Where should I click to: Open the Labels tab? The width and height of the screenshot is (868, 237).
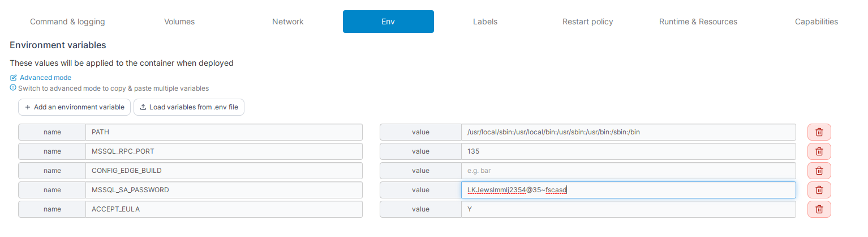point(485,22)
